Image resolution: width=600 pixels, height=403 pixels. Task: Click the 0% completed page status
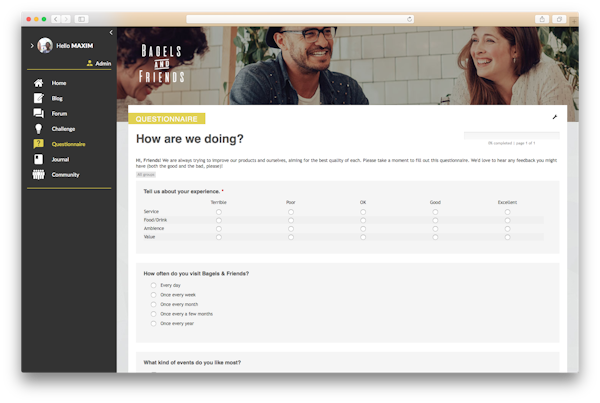tap(512, 143)
